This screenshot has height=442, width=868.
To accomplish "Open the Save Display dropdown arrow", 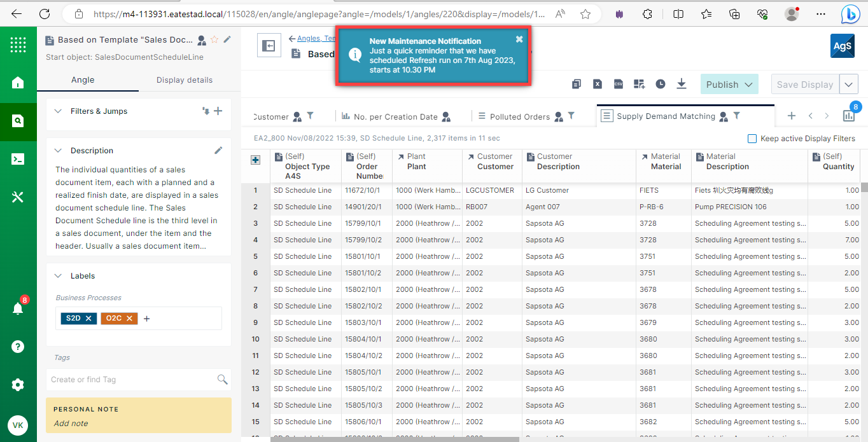I will click(849, 85).
